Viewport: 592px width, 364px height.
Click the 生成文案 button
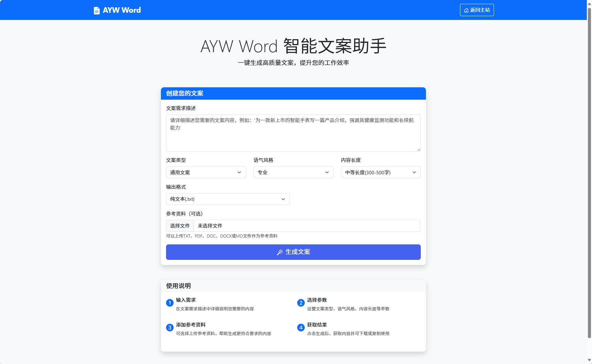click(x=293, y=252)
